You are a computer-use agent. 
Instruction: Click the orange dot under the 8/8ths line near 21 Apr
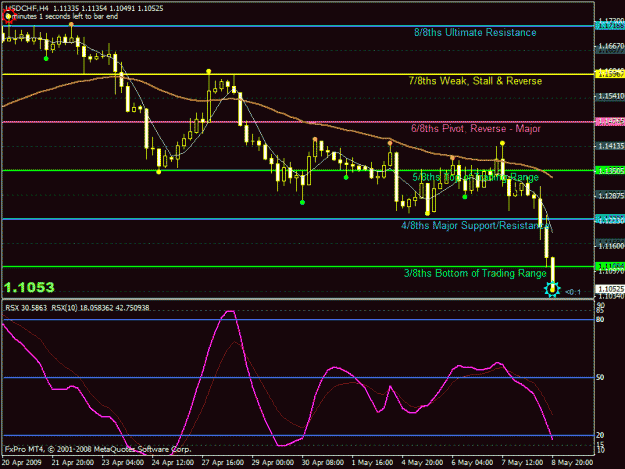[71, 24]
